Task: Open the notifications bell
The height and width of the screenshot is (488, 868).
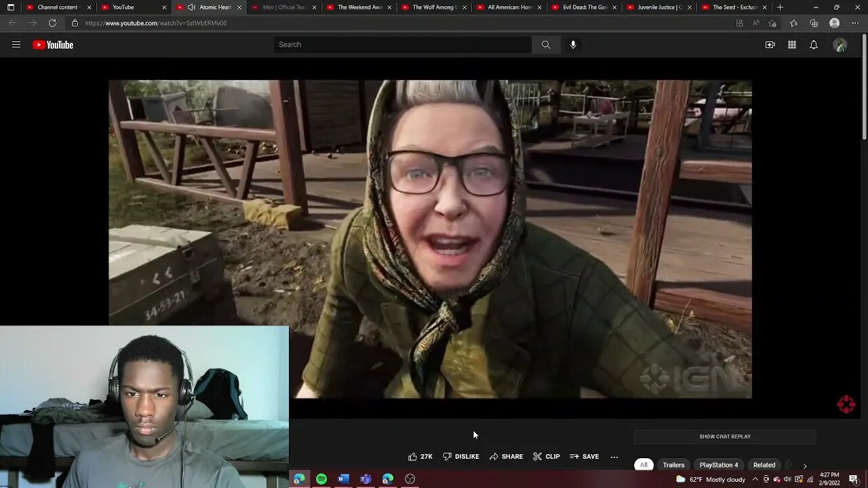Action: click(814, 45)
